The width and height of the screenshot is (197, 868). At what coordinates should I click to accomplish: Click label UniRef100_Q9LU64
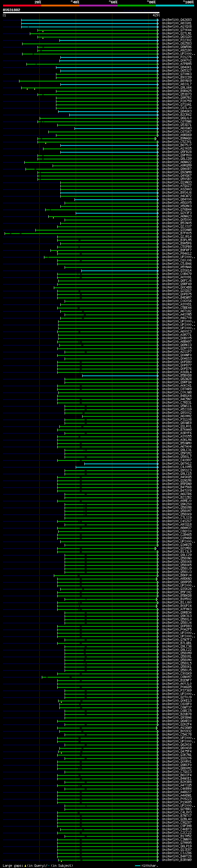point(177,88)
